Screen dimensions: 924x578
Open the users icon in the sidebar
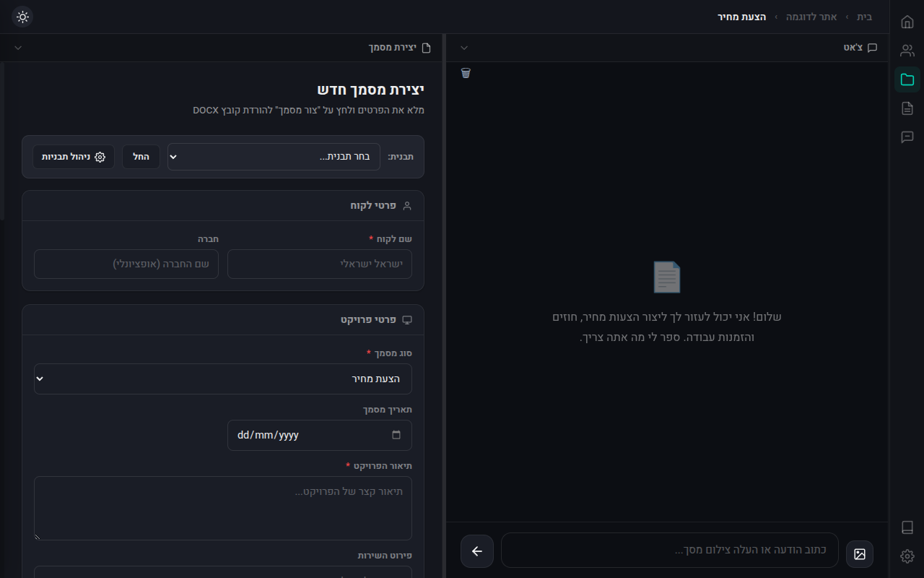click(907, 51)
